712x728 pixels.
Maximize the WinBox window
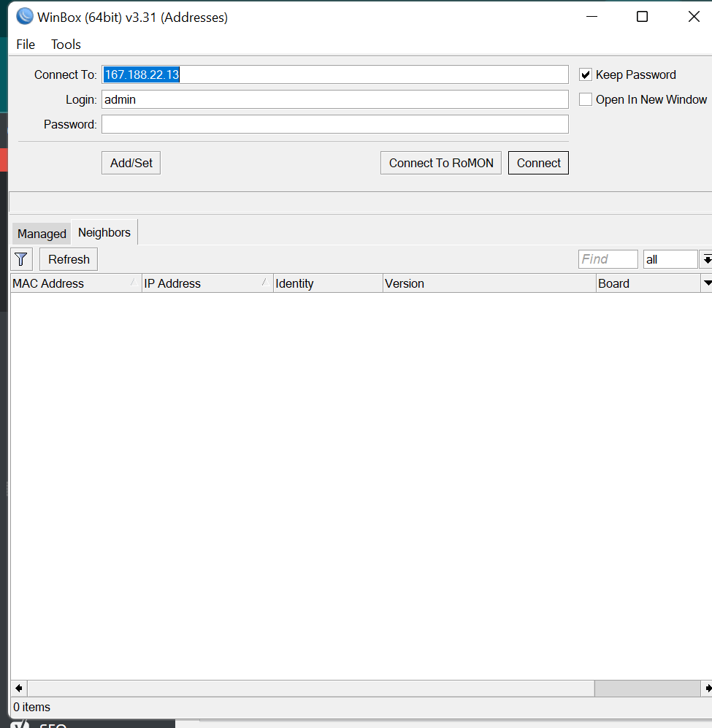coord(642,17)
